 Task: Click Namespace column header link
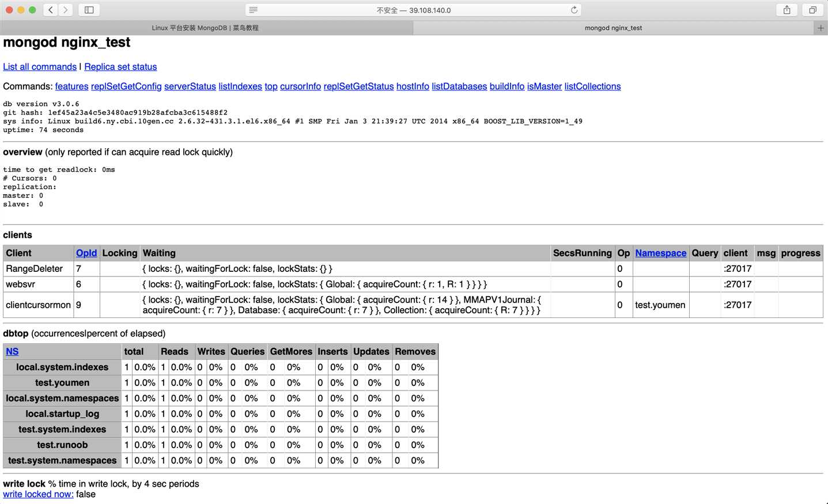coord(661,253)
